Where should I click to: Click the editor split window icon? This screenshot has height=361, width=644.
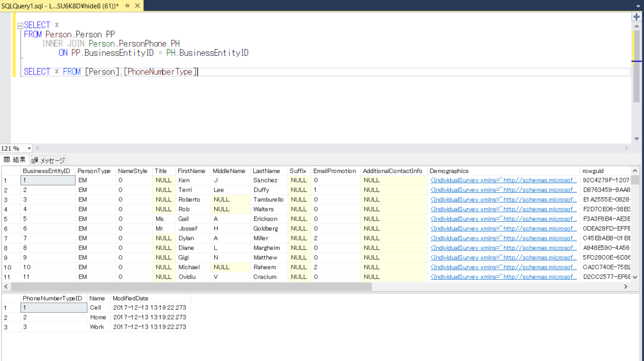coord(636,17)
